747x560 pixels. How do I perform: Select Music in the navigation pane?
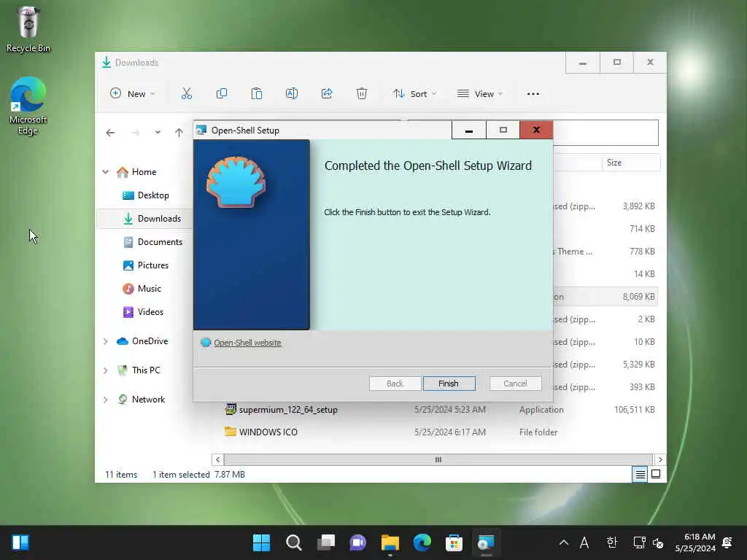click(x=149, y=289)
